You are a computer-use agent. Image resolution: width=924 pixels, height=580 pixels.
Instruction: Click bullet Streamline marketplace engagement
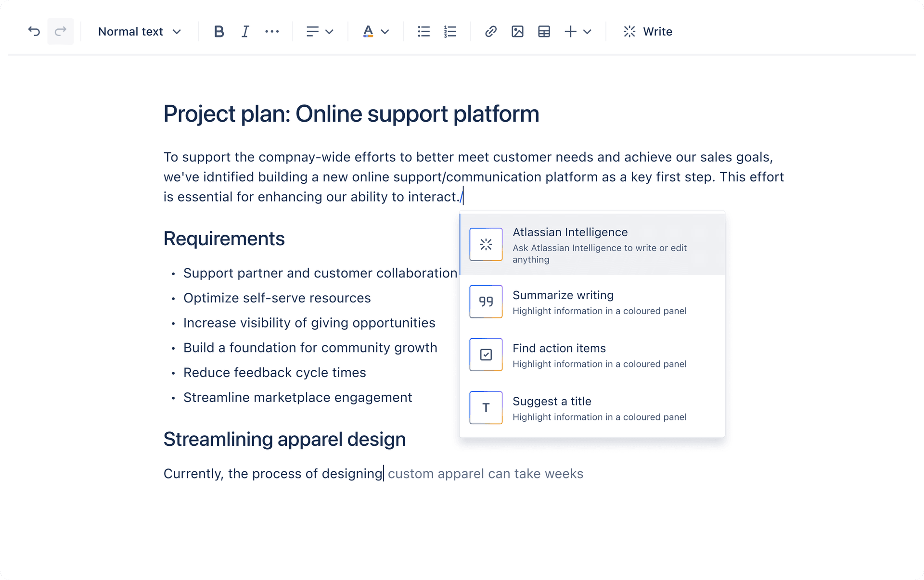click(298, 398)
